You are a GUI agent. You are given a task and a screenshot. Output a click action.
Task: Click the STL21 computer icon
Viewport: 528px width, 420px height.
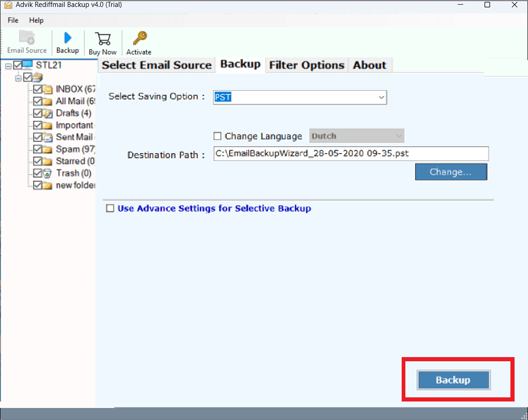(27, 65)
